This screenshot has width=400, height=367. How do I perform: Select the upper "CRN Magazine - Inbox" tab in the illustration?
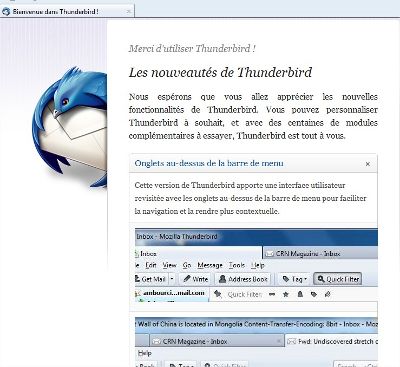point(320,254)
